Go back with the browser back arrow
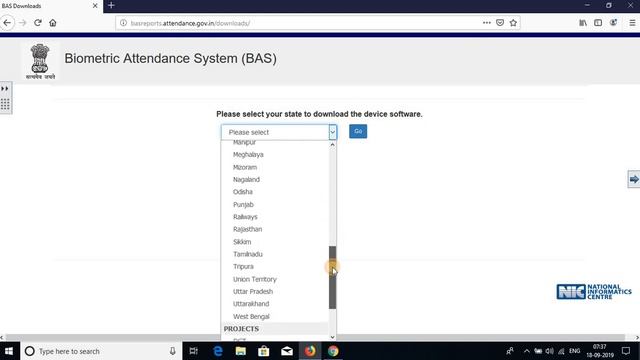The image size is (640, 360). pos(7,23)
